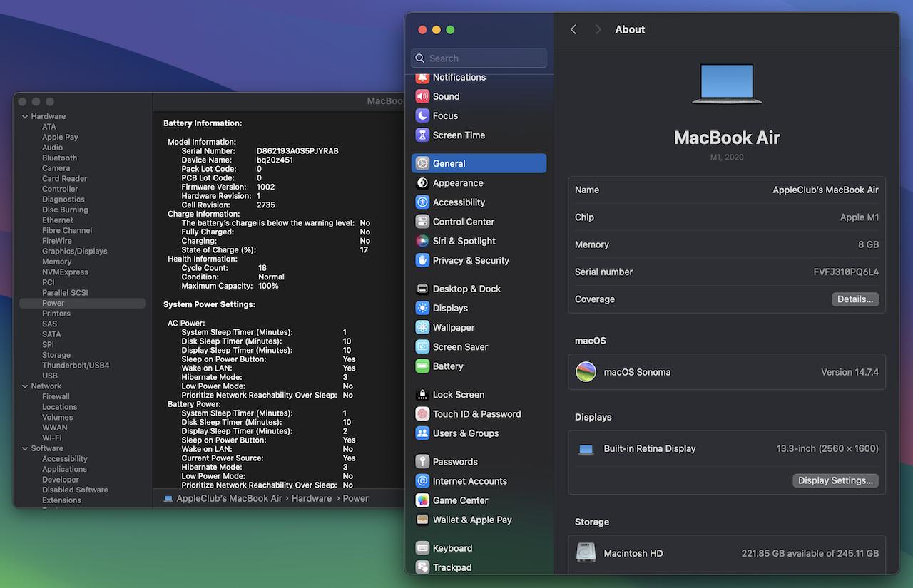Click the Coverage Details button
913x588 pixels.
(855, 299)
